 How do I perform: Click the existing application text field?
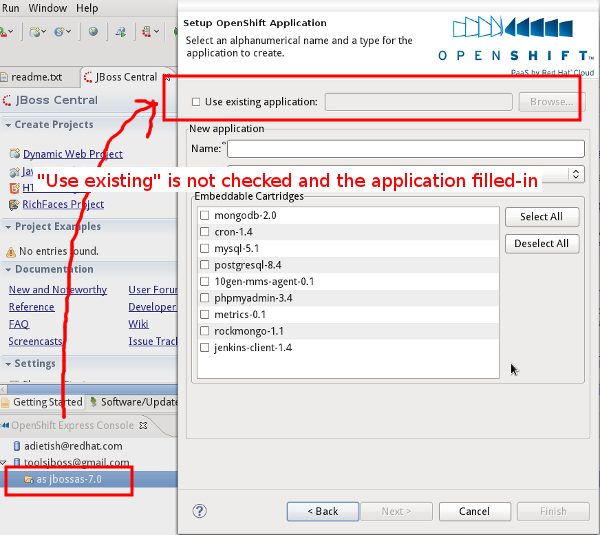click(x=419, y=102)
